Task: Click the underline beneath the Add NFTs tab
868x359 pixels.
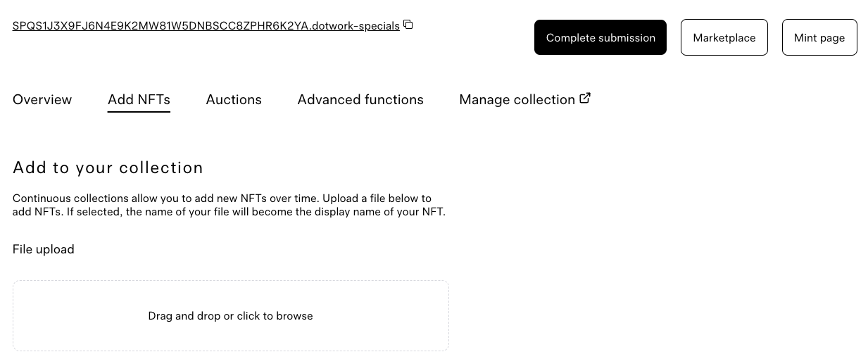Action: pyautogui.click(x=139, y=111)
